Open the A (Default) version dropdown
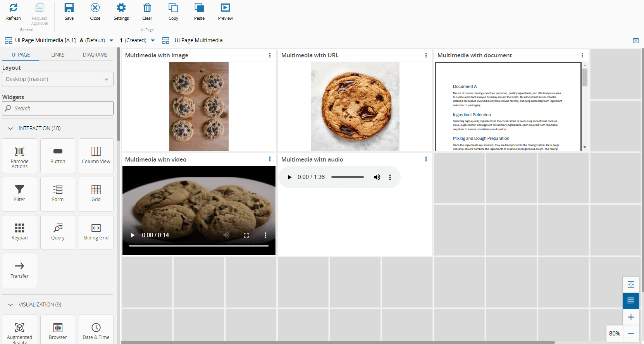The image size is (644, 344). pos(112,40)
